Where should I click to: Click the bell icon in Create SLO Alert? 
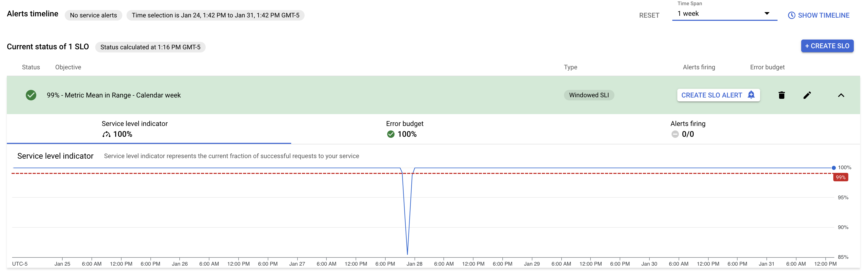point(751,95)
